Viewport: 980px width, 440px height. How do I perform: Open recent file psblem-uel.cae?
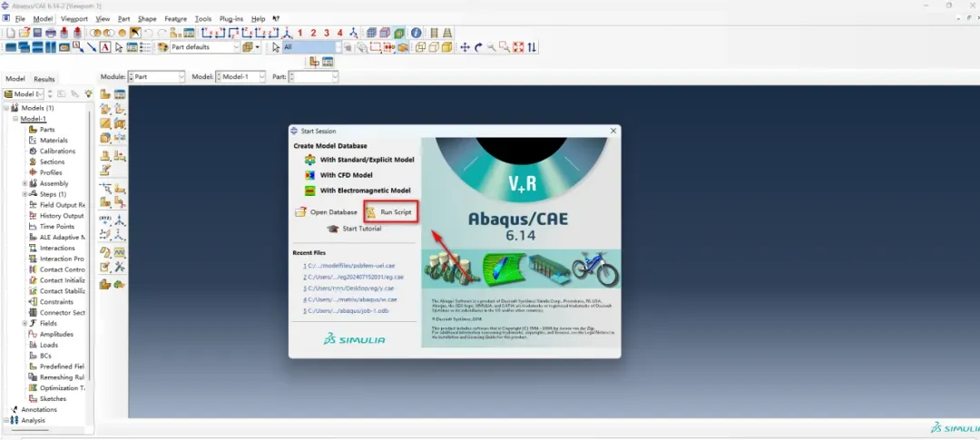click(x=349, y=266)
